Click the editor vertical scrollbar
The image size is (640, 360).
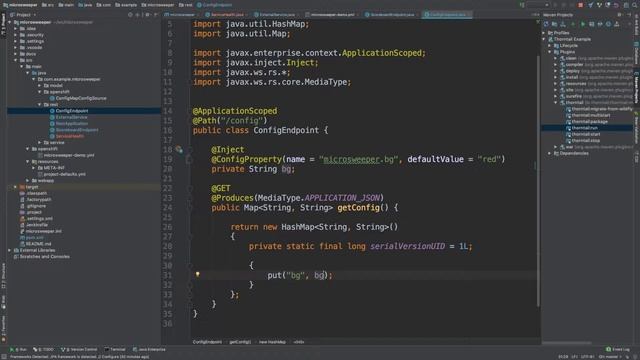[x=538, y=180]
